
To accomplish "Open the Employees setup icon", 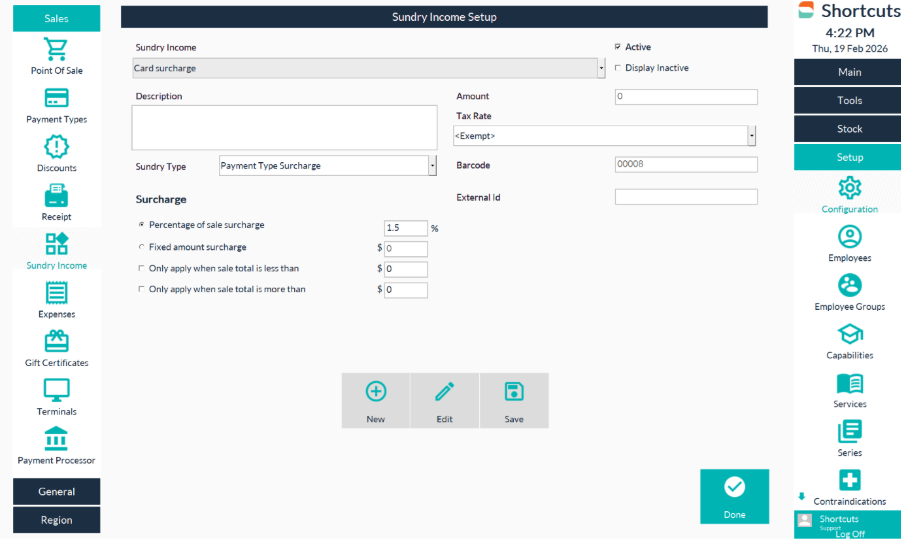I will pos(849,237).
